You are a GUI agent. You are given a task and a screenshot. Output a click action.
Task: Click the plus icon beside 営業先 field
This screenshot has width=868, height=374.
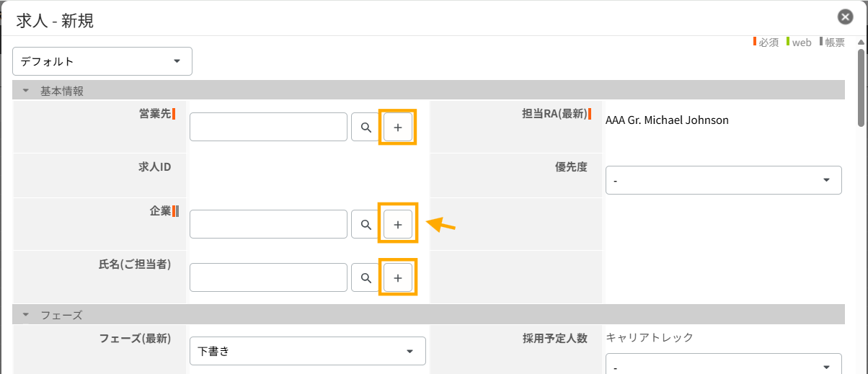[398, 128]
